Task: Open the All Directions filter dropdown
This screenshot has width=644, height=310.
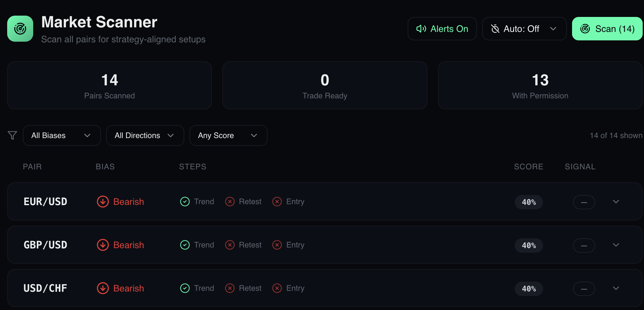Action: [145, 135]
